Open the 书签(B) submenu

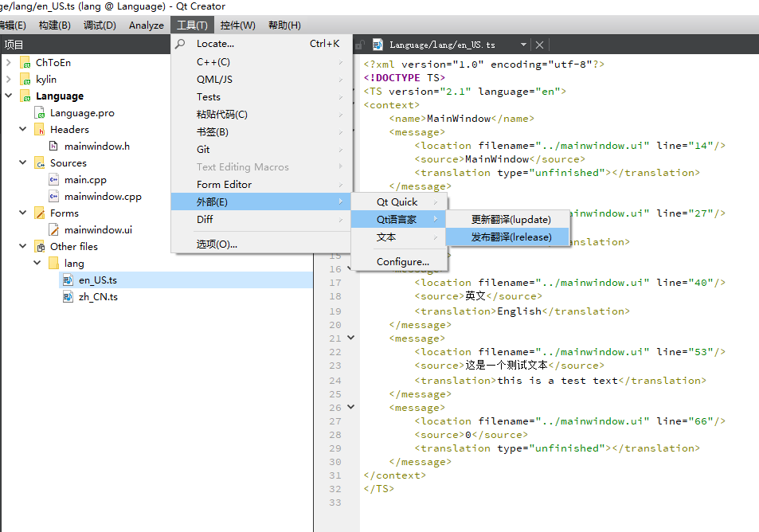(261, 131)
